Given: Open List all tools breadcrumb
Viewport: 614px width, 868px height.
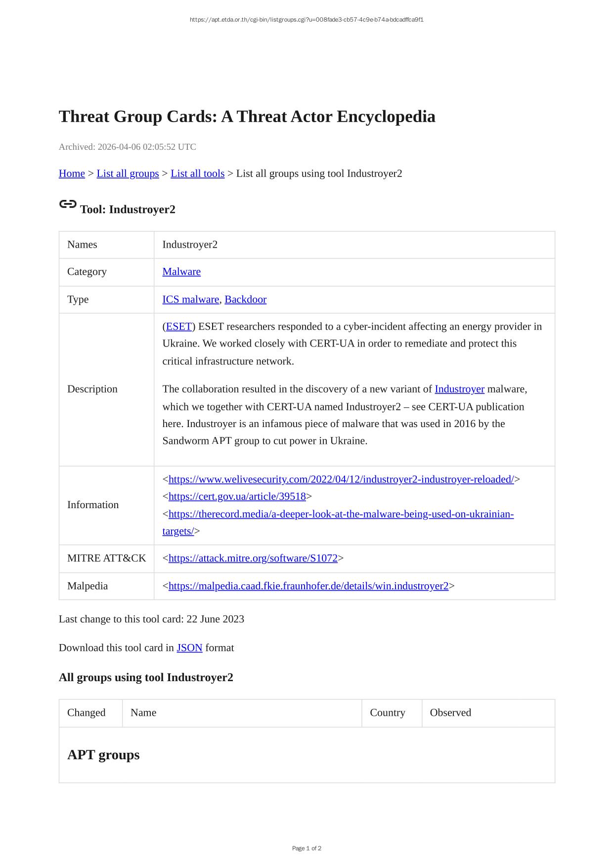Looking at the screenshot, I should click(x=197, y=174).
